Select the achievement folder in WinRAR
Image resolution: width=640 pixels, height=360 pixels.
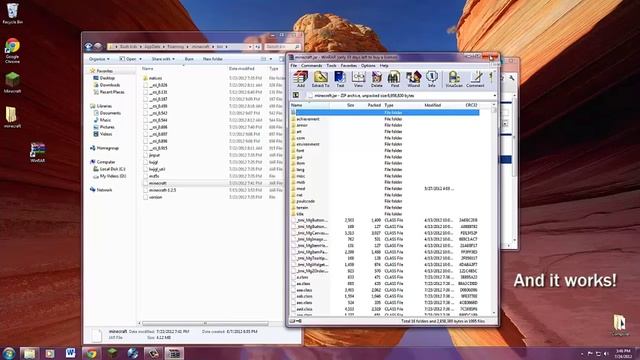point(308,119)
